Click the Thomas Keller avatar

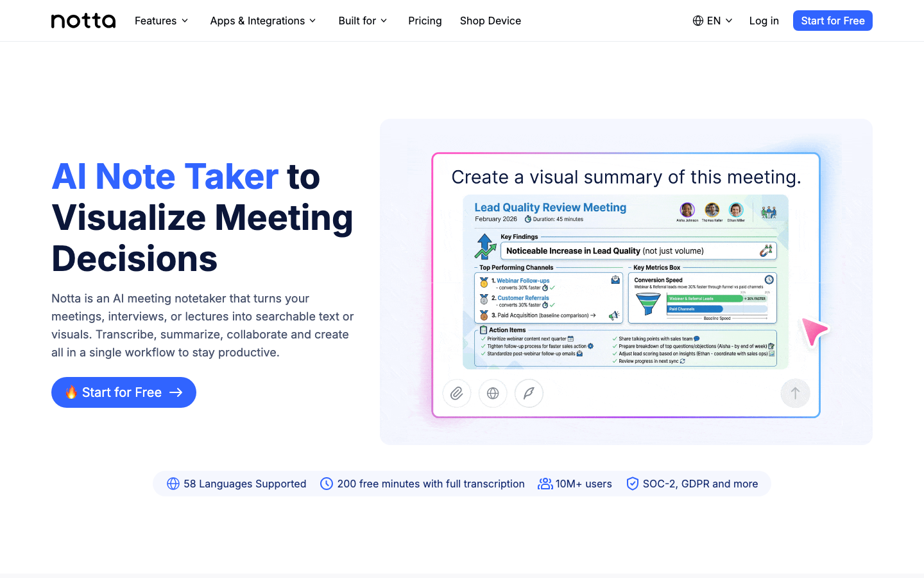712,210
